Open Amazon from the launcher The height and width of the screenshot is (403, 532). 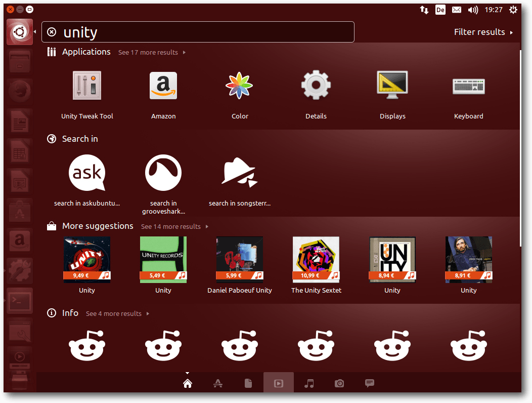click(20, 240)
